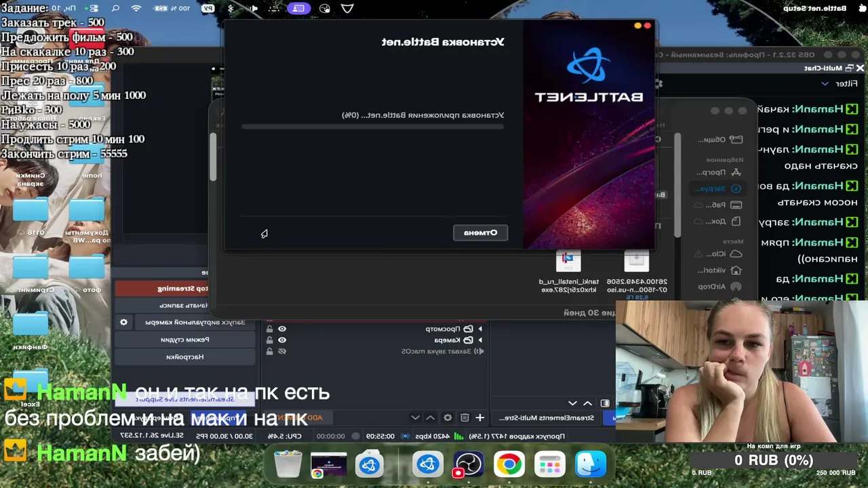868x488 pixels.
Task: Open Finder from the Dock
Action: click(x=591, y=465)
